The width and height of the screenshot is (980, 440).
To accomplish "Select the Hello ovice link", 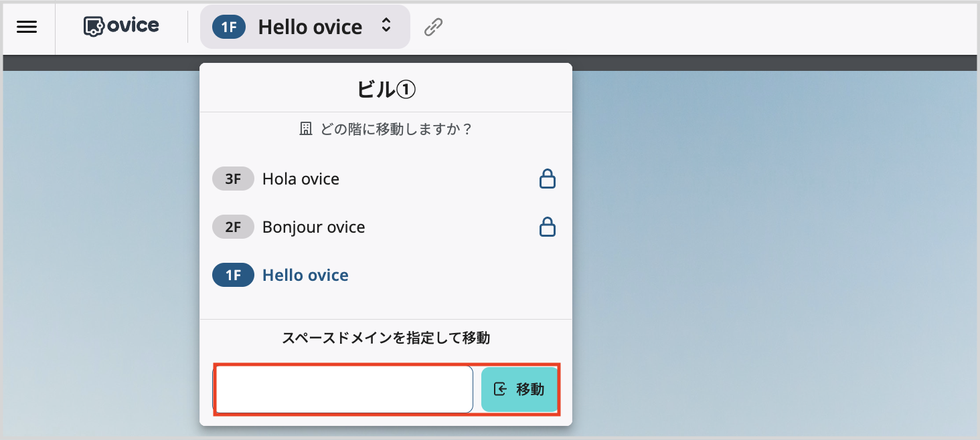I will pyautogui.click(x=305, y=275).
